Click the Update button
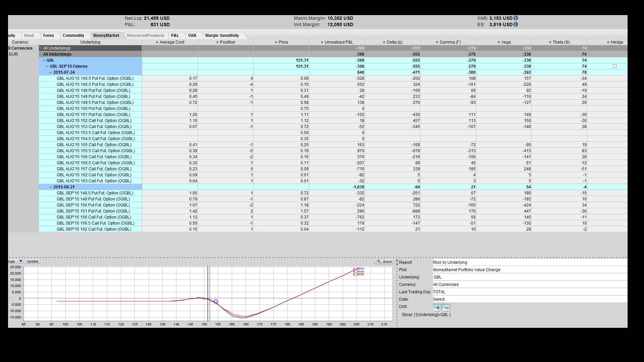Image resolution: width=644 pixels, height=362 pixels. pyautogui.click(x=33, y=261)
